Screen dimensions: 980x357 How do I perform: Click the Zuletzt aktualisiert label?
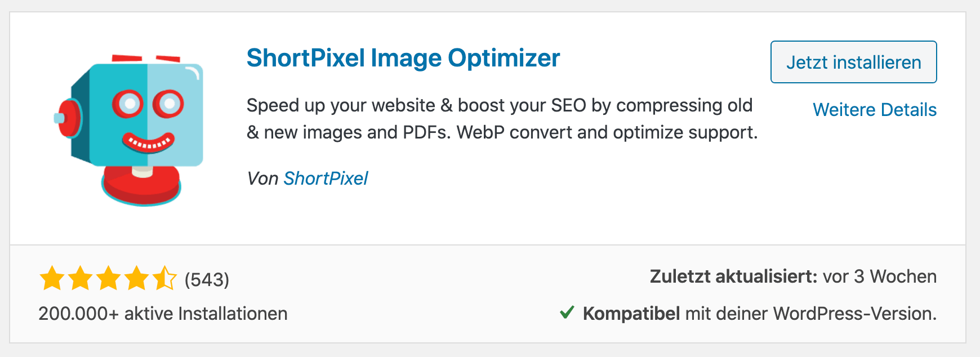[733, 276]
